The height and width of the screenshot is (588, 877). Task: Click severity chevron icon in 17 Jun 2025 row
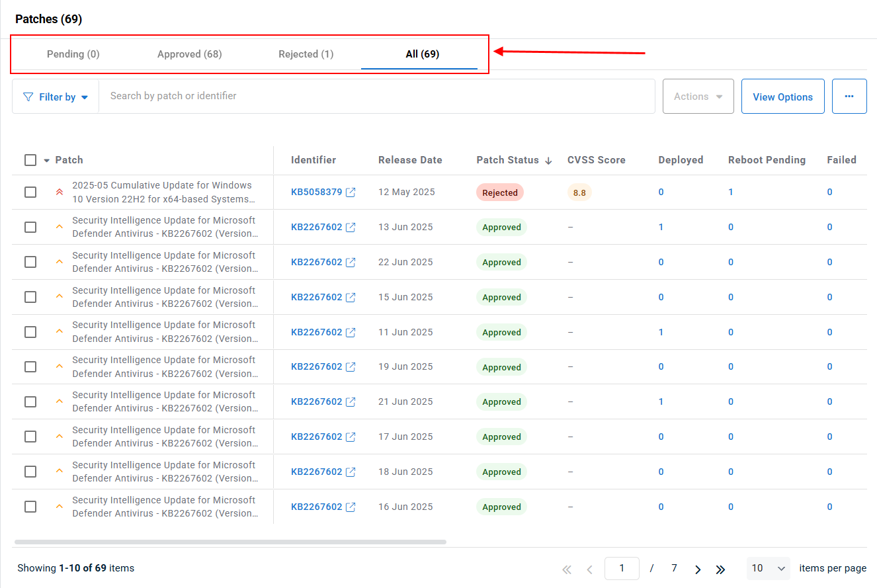point(60,437)
